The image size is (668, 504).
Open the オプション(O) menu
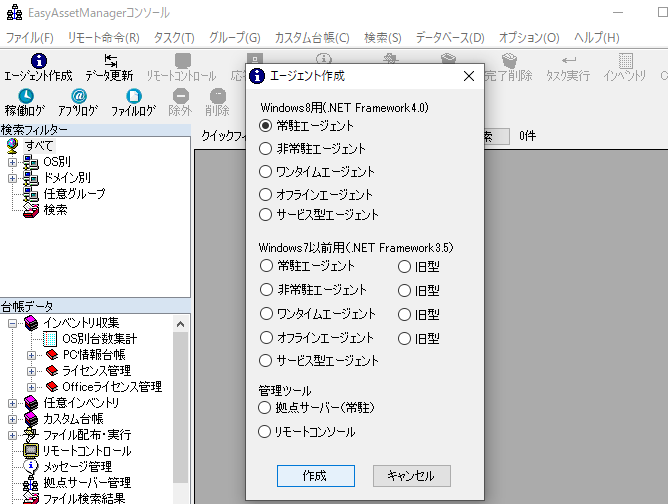point(529,38)
